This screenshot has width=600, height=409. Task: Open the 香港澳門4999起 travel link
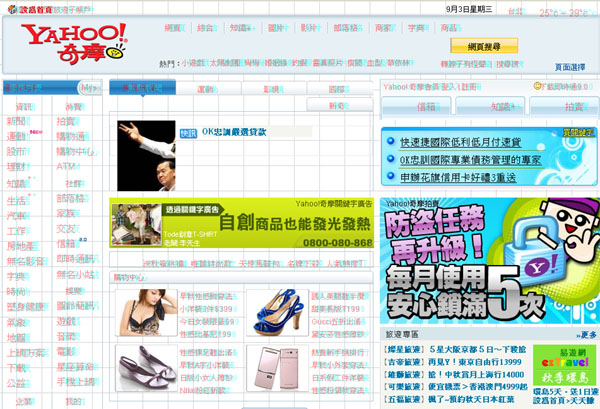click(x=478, y=387)
